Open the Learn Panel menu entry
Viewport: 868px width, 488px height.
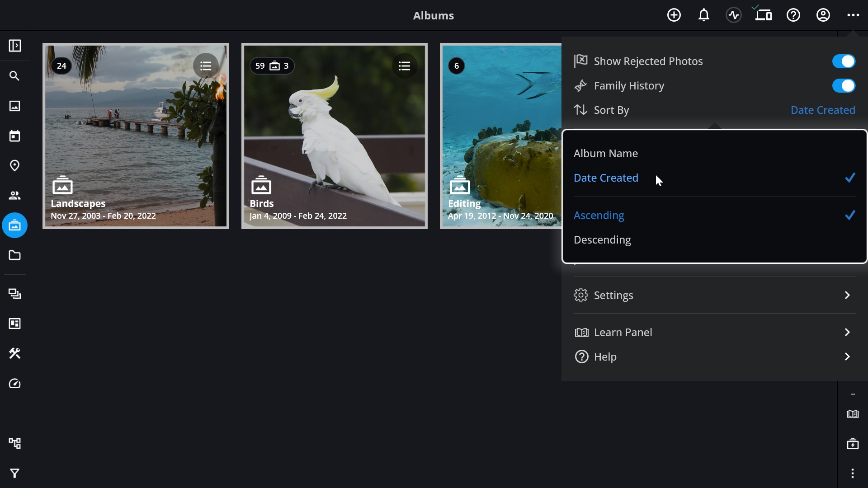[714, 332]
